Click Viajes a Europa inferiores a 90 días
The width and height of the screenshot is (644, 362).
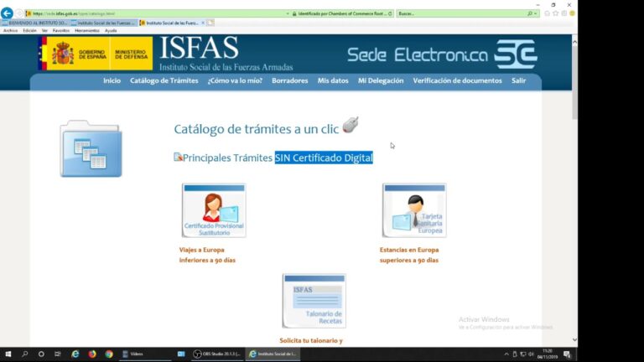coord(207,255)
